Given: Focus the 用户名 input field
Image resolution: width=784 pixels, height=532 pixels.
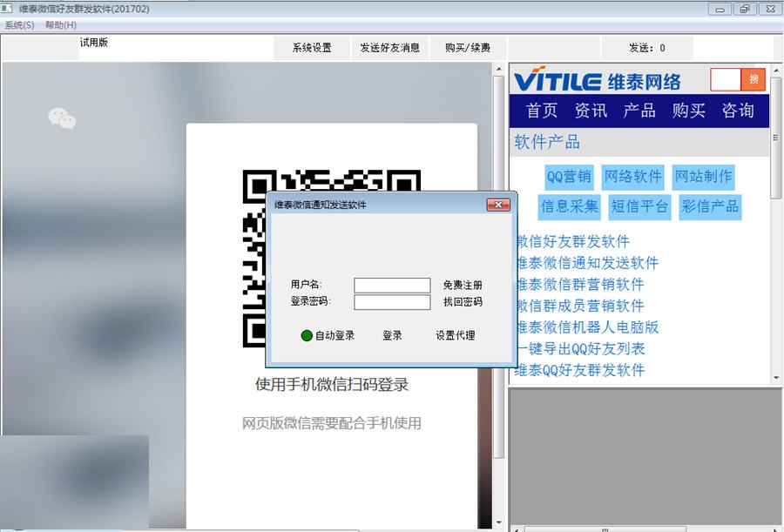Looking at the screenshot, I should 392,285.
